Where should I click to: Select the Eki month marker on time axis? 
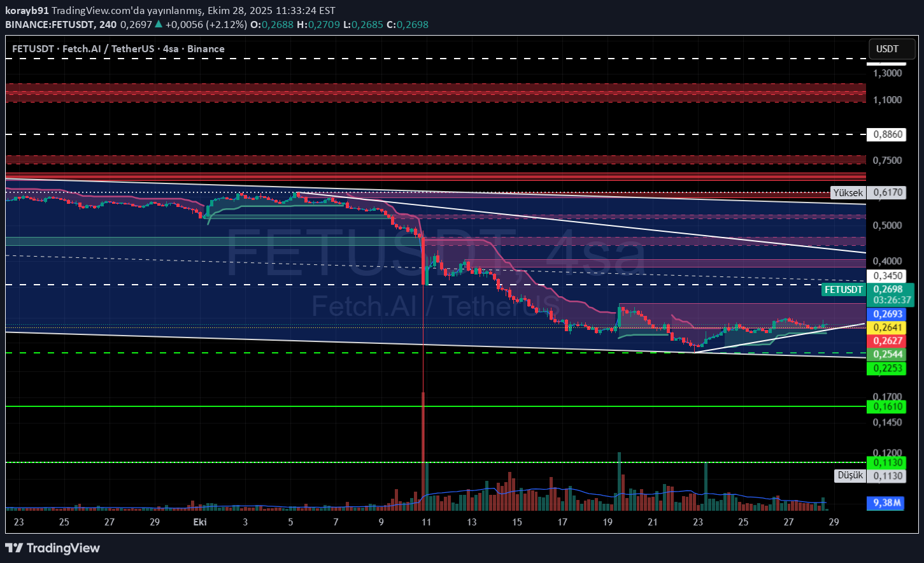tap(200, 522)
